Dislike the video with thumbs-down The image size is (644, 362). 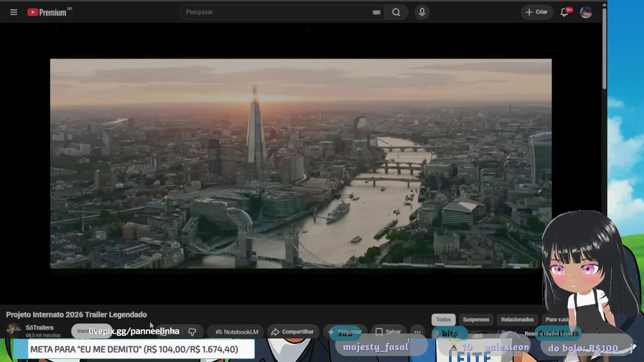pyautogui.click(x=192, y=332)
